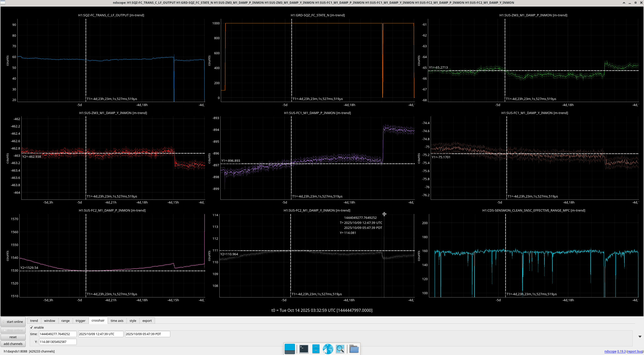Open the file cabinet archive manager icon
The image size is (644, 355).
coord(316,349)
